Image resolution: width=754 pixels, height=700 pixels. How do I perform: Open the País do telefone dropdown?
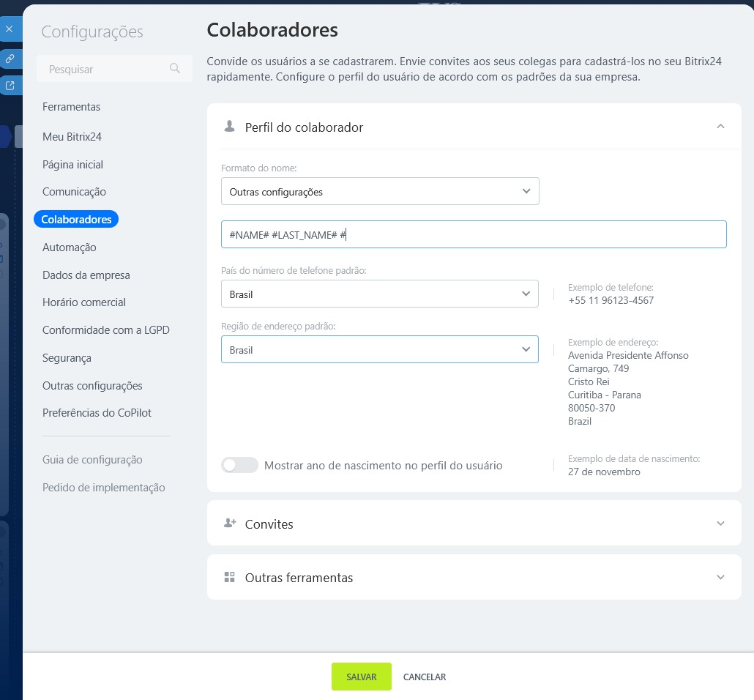click(x=380, y=294)
